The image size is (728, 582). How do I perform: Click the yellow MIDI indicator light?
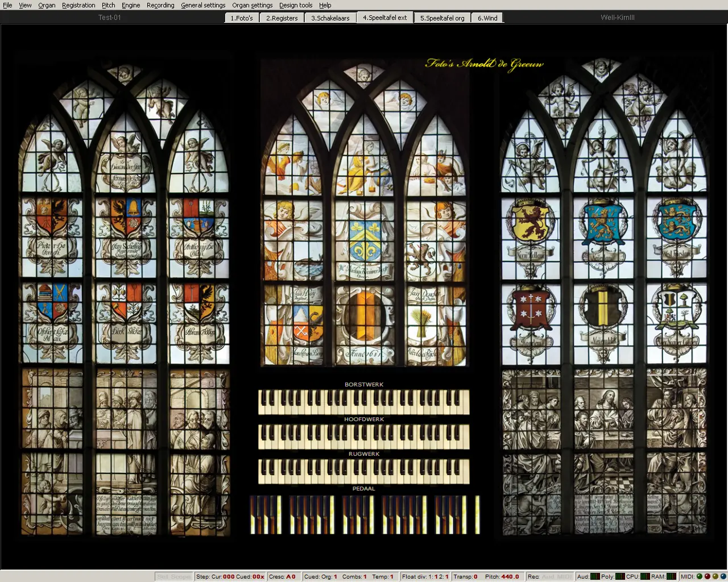click(715, 576)
